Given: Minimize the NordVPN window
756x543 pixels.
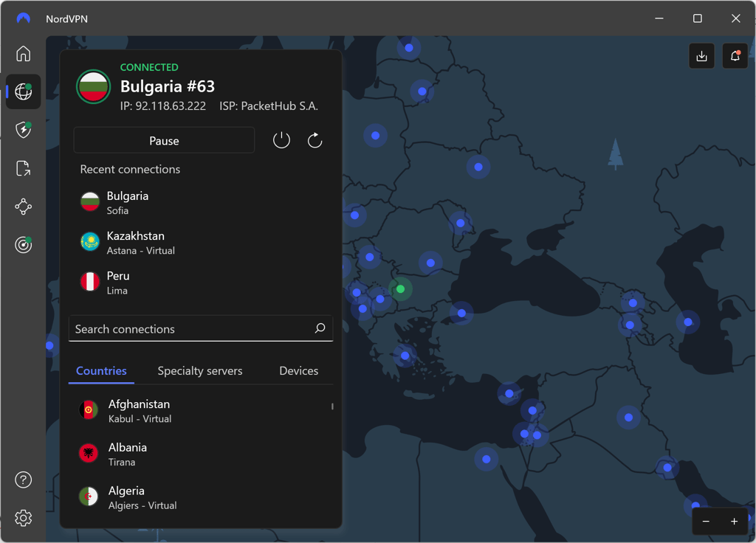Looking at the screenshot, I should [x=659, y=18].
